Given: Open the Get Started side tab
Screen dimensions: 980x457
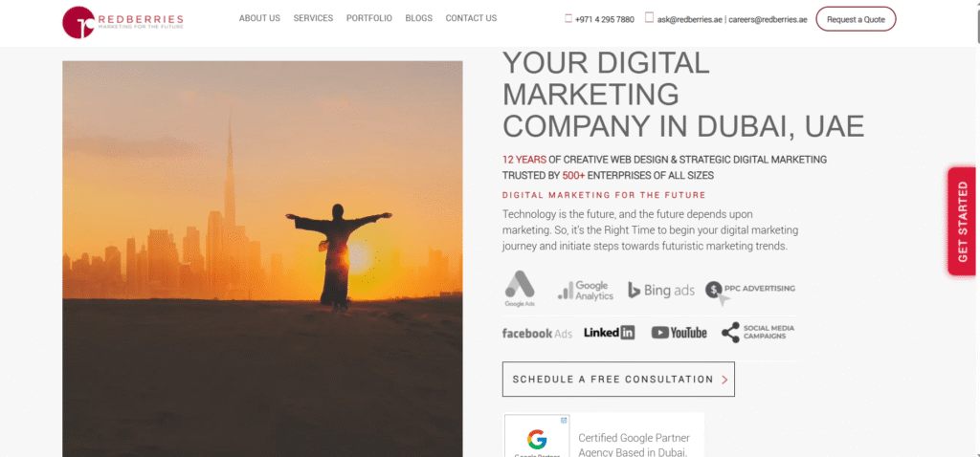Looking at the screenshot, I should 963,222.
